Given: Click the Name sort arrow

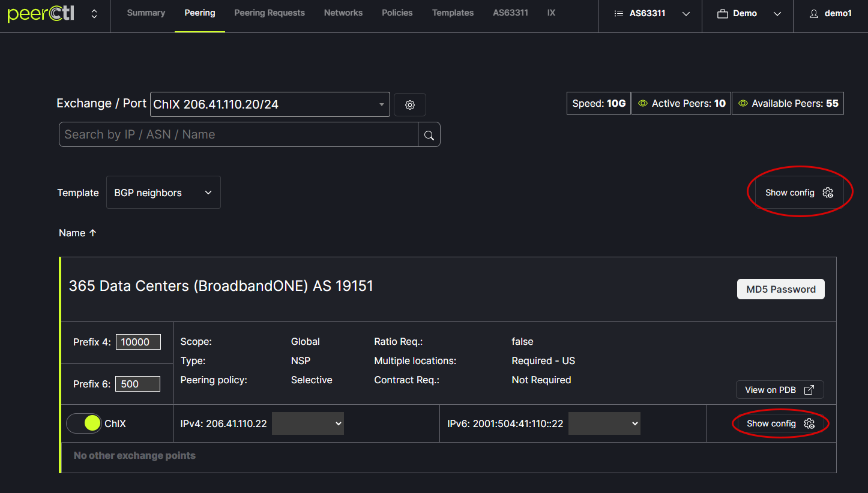Looking at the screenshot, I should 92,233.
